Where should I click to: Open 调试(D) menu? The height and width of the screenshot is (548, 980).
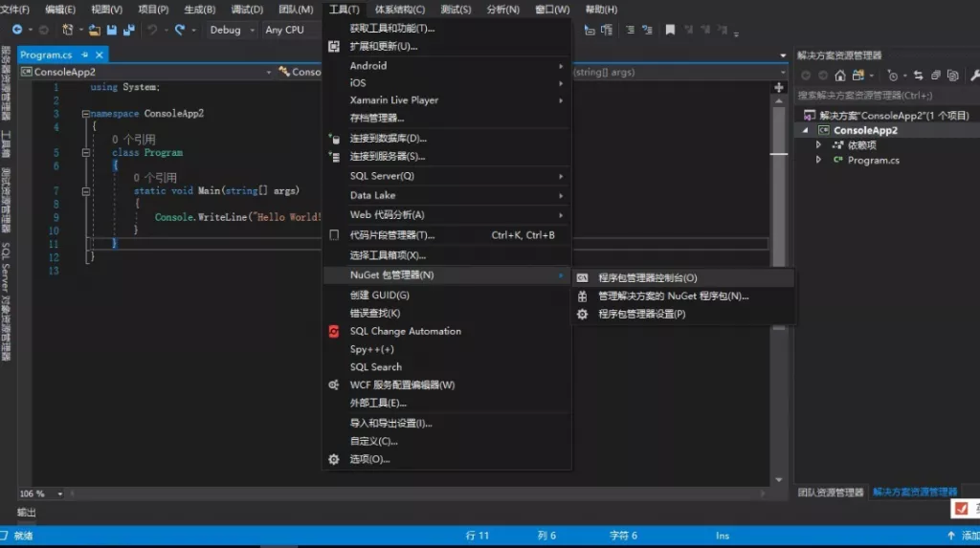pos(247,10)
